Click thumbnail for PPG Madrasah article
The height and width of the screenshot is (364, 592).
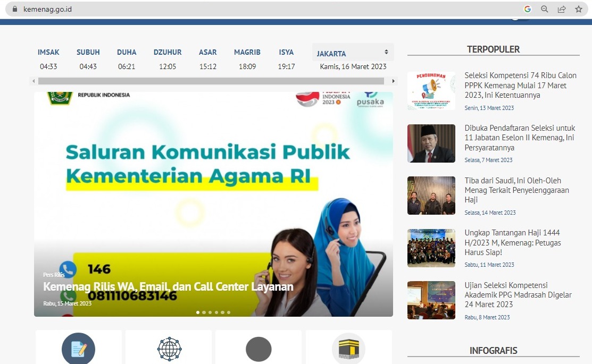click(x=431, y=300)
